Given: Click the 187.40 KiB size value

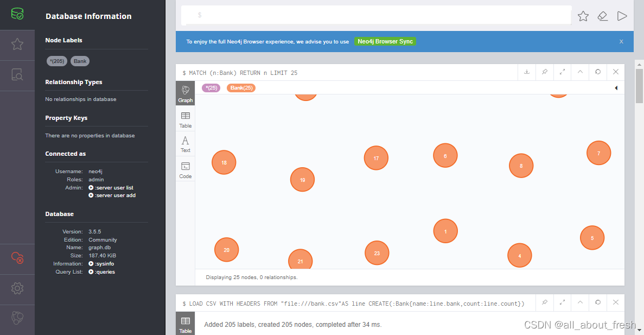Looking at the screenshot, I should pyautogui.click(x=102, y=256).
